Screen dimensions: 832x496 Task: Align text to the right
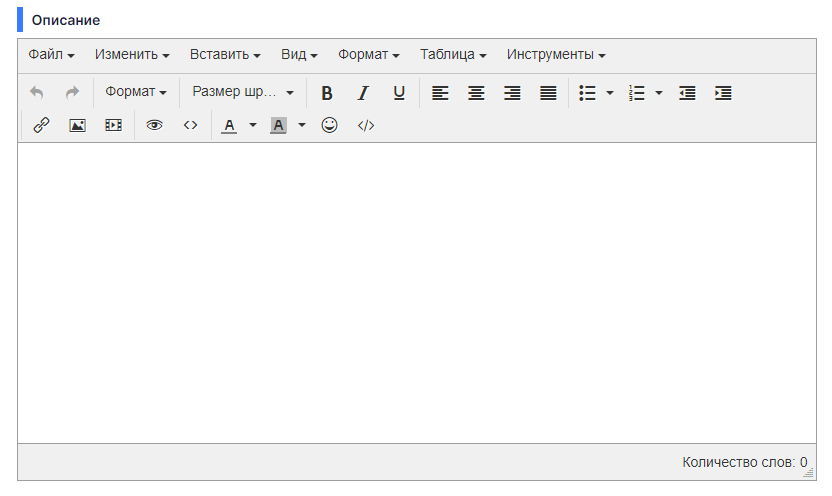click(x=512, y=93)
